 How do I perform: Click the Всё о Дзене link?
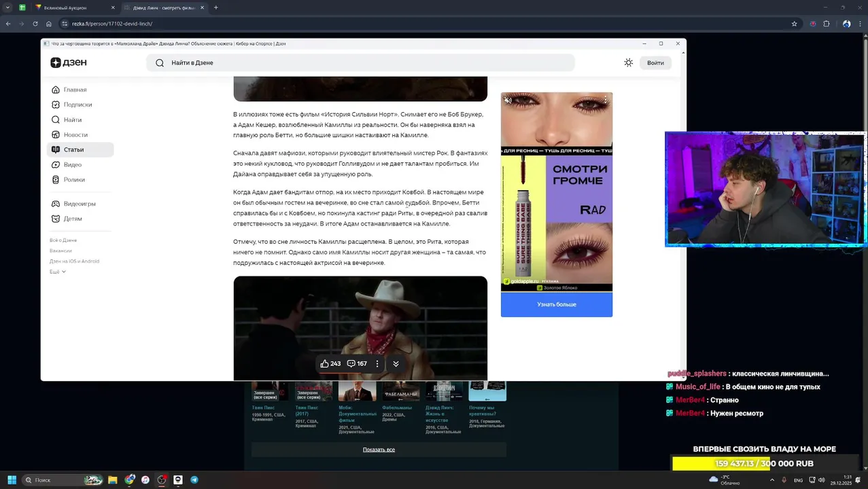(x=63, y=240)
